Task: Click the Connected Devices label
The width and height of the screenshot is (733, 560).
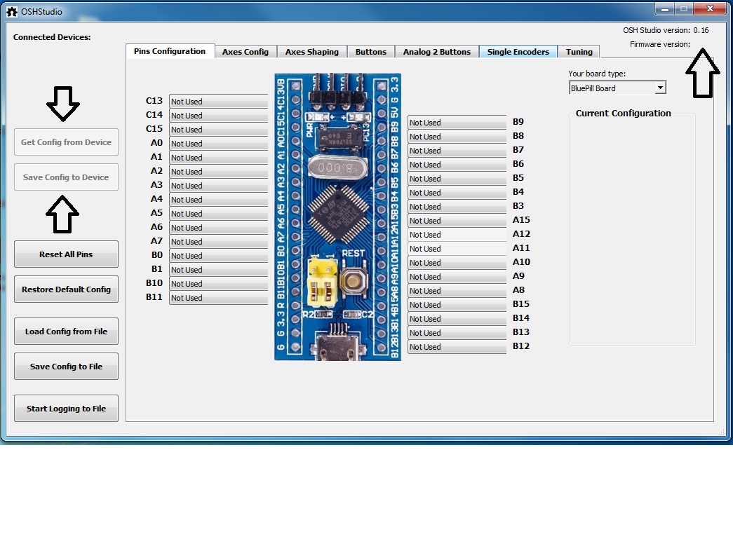Action: (x=52, y=37)
